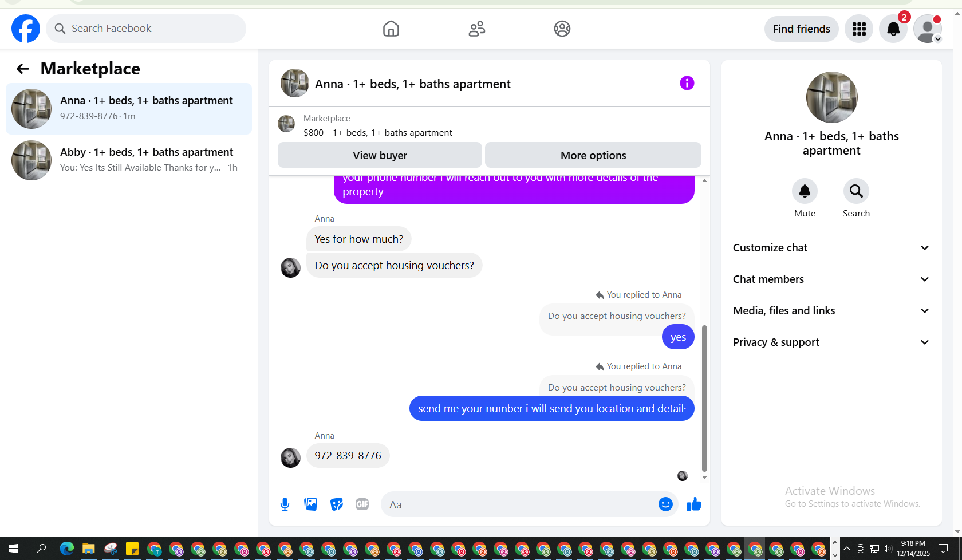Expand Media, files and links section
The image size is (962, 560).
[831, 311]
